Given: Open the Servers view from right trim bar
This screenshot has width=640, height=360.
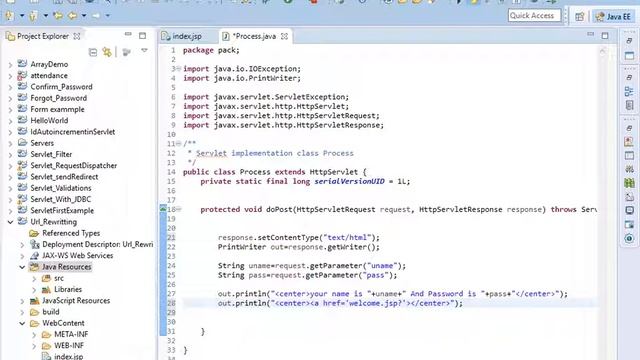Looking at the screenshot, I should click(629, 169).
